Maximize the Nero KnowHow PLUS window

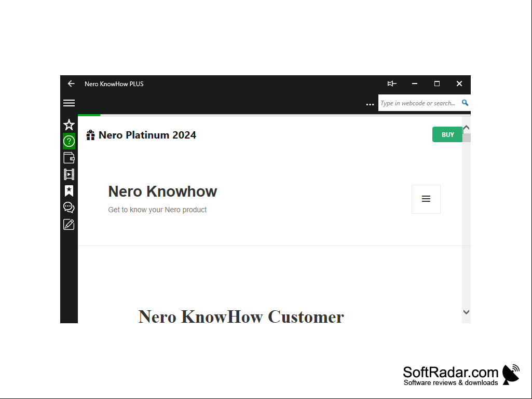coord(437,84)
